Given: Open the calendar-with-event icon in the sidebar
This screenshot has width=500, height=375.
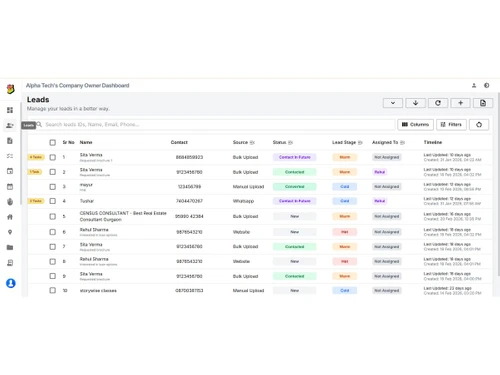Looking at the screenshot, I should click(10, 171).
